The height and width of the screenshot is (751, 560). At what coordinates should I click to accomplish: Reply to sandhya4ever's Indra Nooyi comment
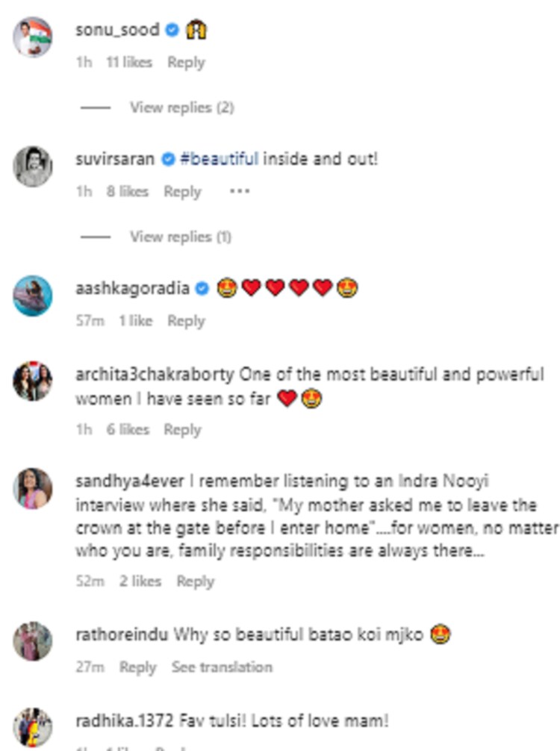coord(195,581)
